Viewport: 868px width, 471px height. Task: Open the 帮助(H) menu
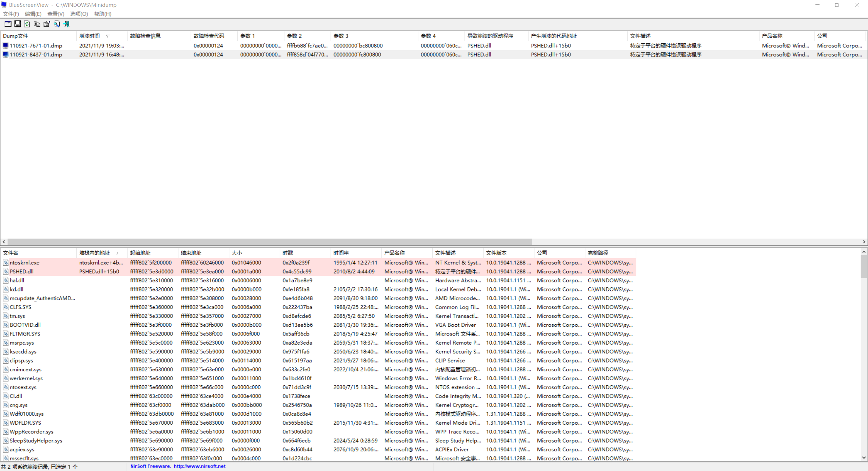tap(102, 14)
